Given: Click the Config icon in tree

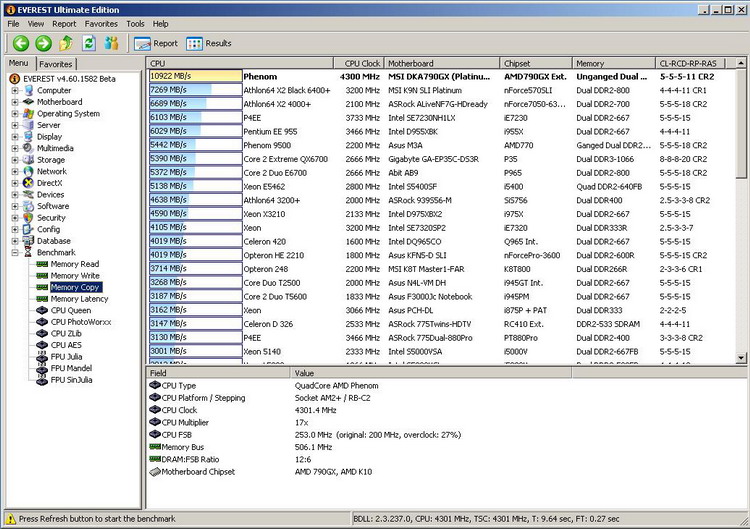Looking at the screenshot, I should click(x=28, y=230).
